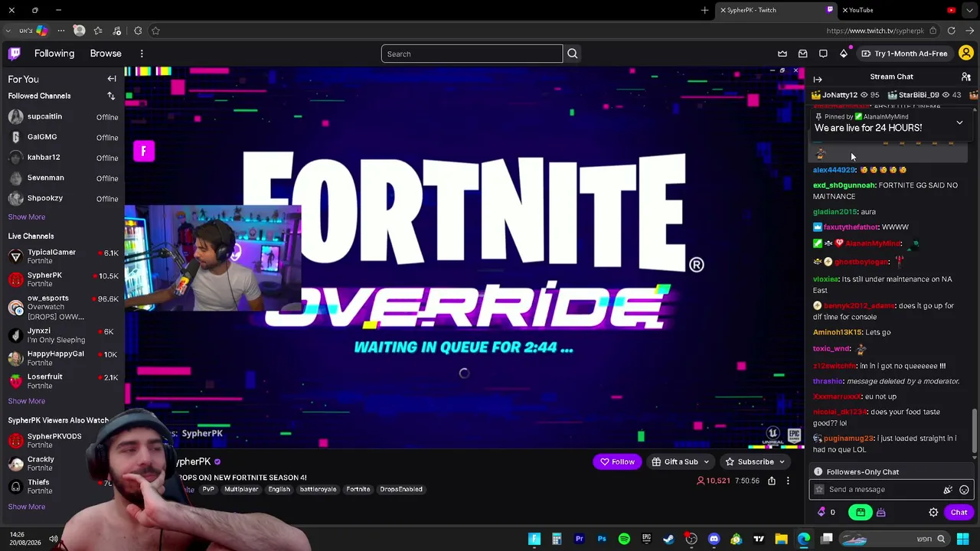Open the Bits cheer icon in chat

point(948,490)
